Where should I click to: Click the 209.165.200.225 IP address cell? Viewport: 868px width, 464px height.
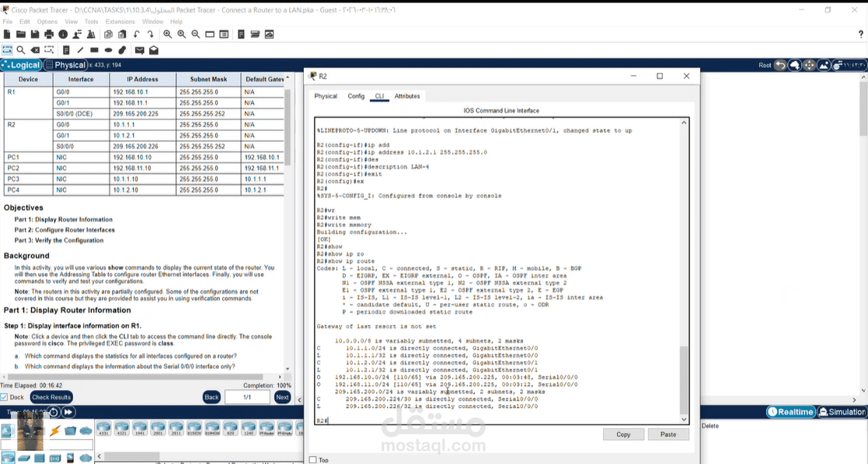pos(142,113)
